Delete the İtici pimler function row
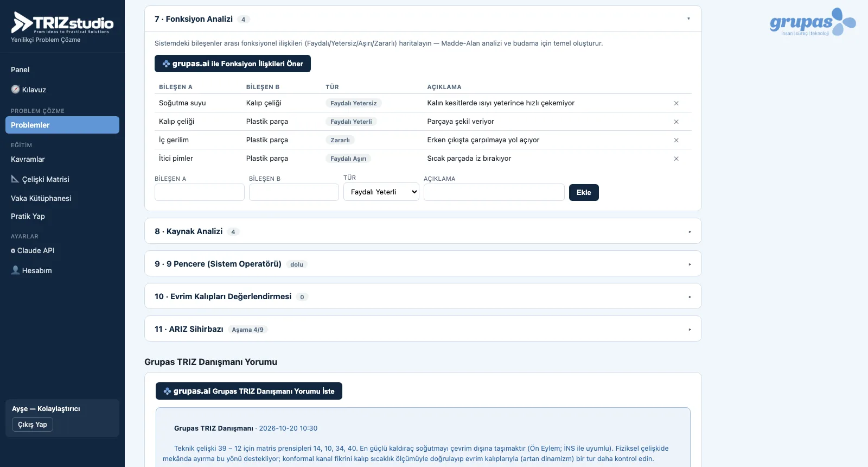 point(676,159)
